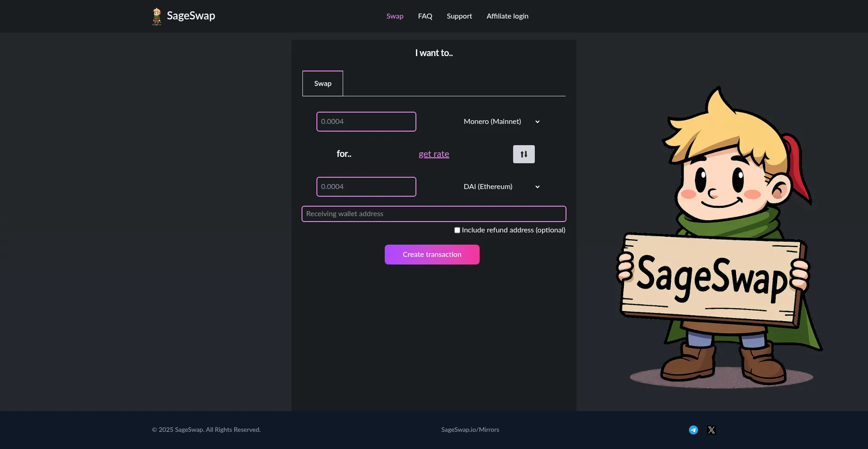Click the send amount input showing 0.0004

click(366, 121)
